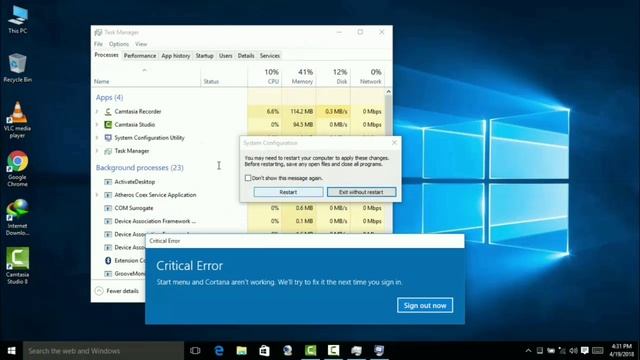Click Sign out now button

point(425,305)
